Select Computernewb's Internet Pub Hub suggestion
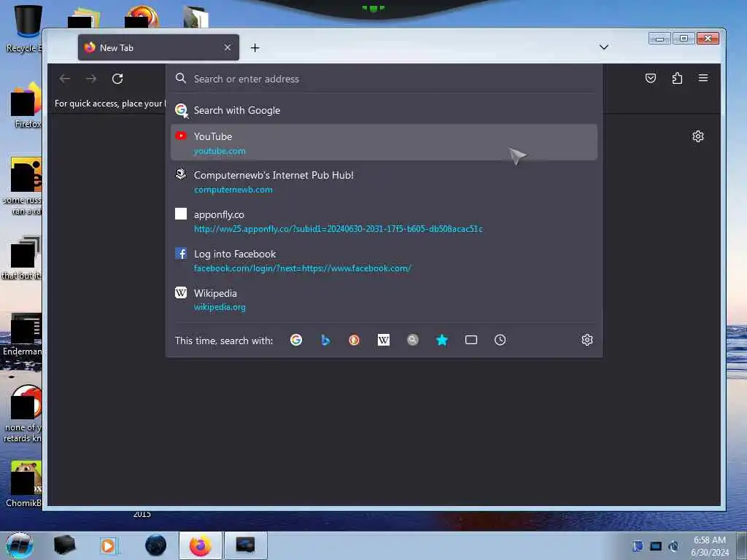 coord(384,182)
